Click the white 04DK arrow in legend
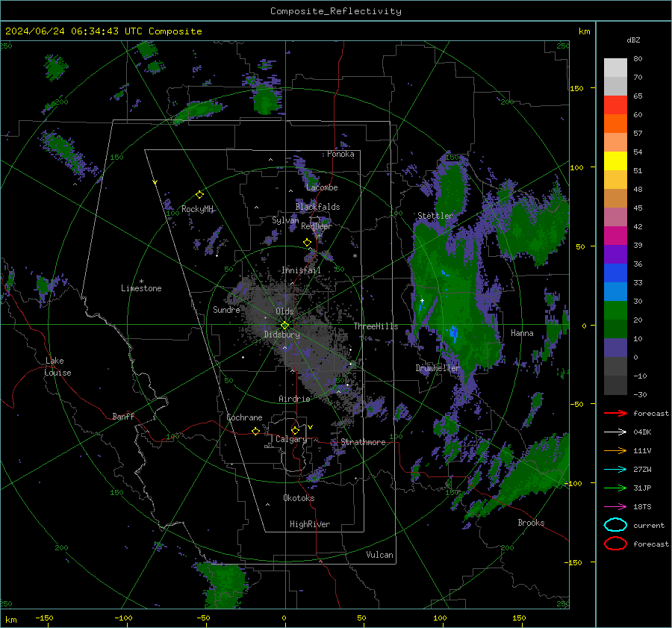 (x=615, y=432)
